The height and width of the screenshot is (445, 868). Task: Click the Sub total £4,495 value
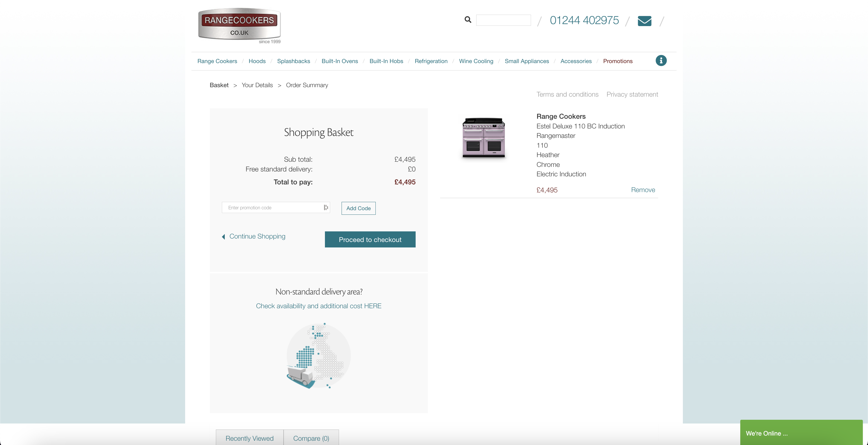tap(405, 159)
